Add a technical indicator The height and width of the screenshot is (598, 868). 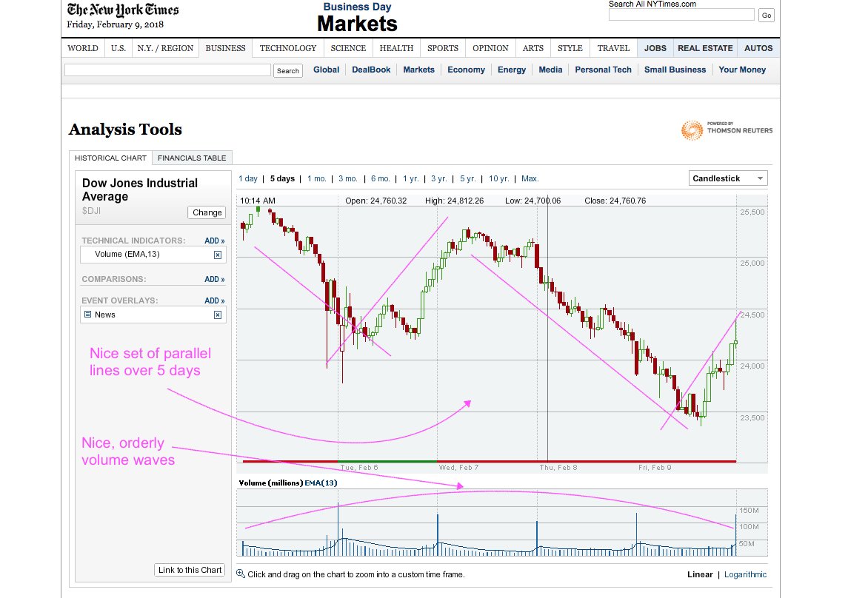214,241
